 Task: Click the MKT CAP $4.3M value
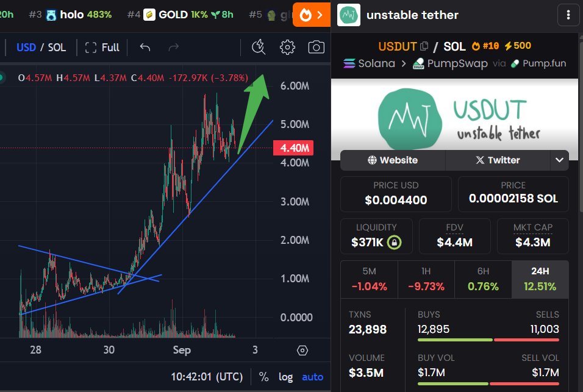point(533,243)
